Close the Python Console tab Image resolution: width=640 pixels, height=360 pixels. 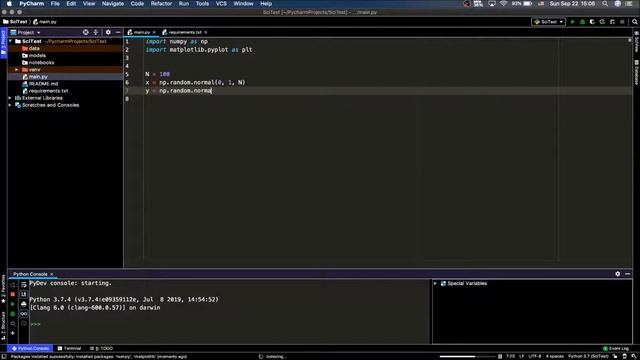coord(52,274)
